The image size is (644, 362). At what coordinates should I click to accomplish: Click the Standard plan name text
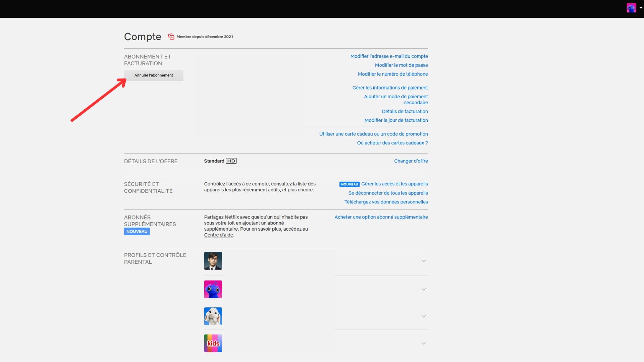point(214,161)
